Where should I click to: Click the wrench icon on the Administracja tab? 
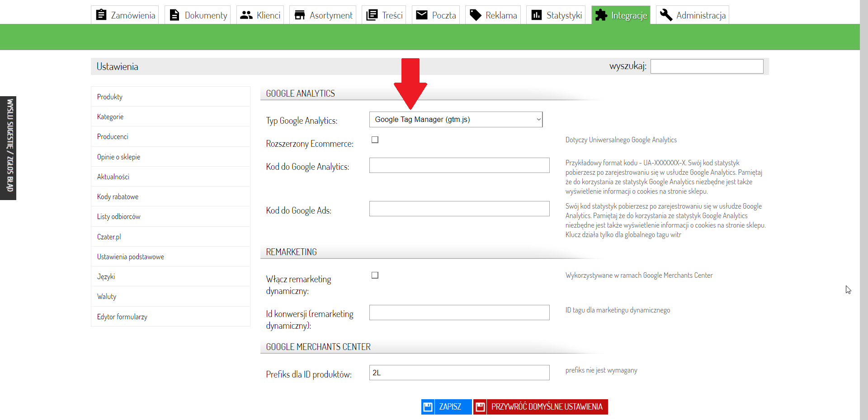[666, 15]
